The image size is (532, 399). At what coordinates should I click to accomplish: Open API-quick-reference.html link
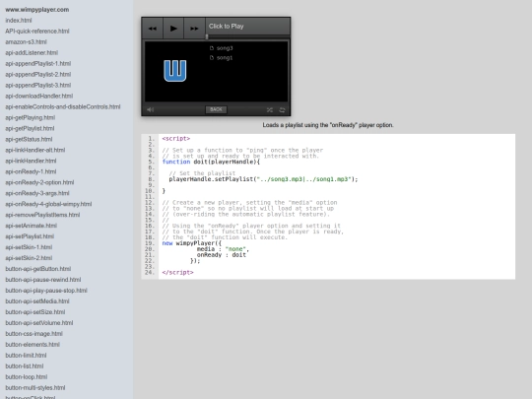[x=37, y=32]
